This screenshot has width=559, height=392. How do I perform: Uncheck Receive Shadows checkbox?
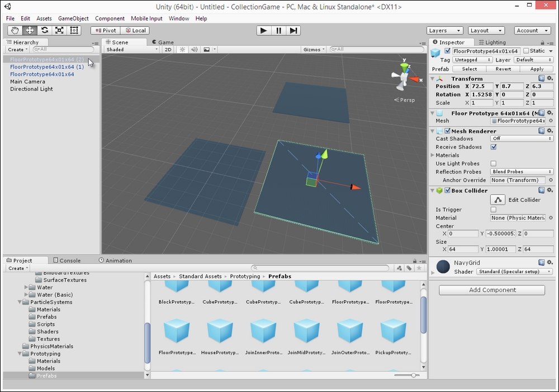(x=493, y=147)
